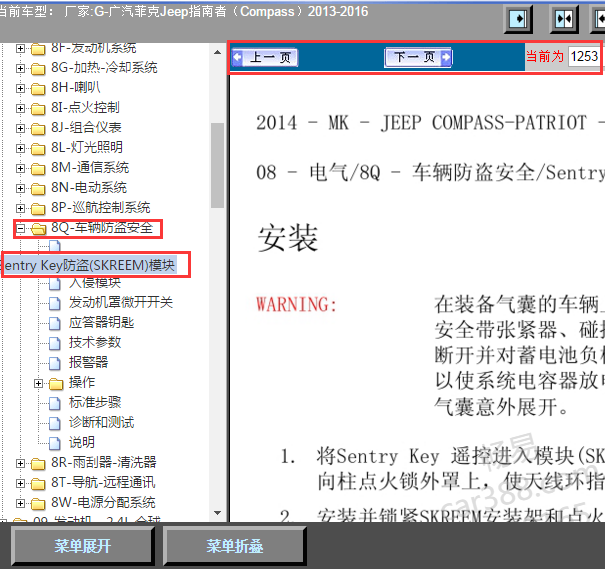Click the document icon beside 技术参数
605x569 pixels.
[55, 343]
